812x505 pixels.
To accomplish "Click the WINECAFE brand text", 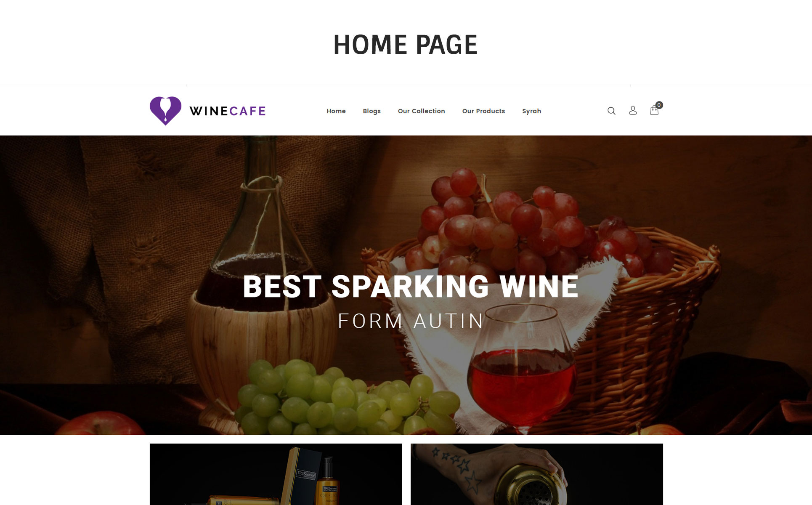I will tap(228, 111).
